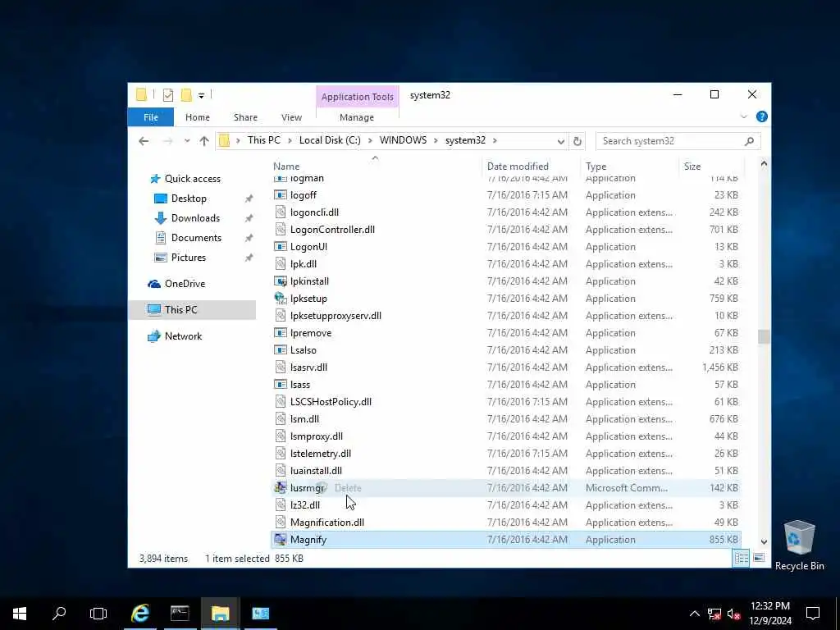
Task: Click the Properties quick access toolbar icon
Action: click(168, 95)
